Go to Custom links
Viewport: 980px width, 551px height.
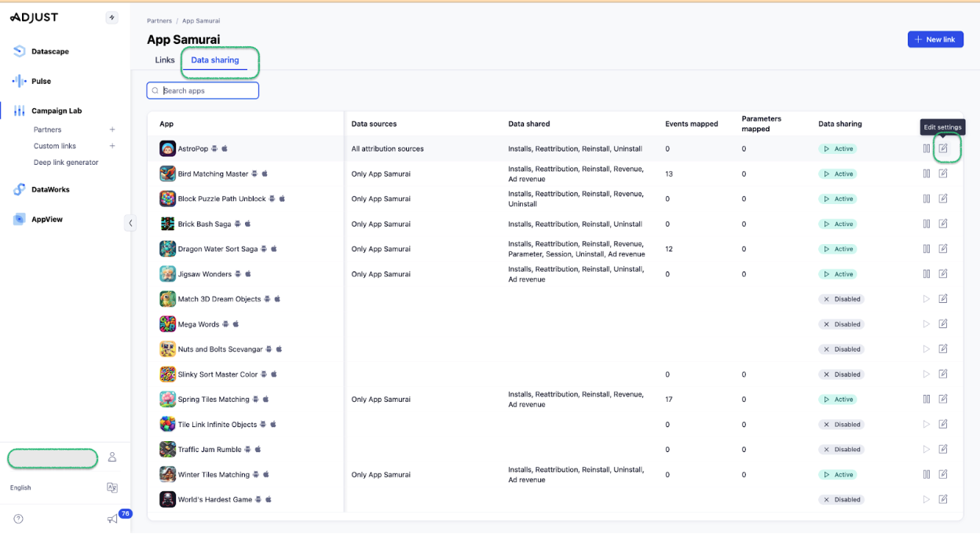55,146
